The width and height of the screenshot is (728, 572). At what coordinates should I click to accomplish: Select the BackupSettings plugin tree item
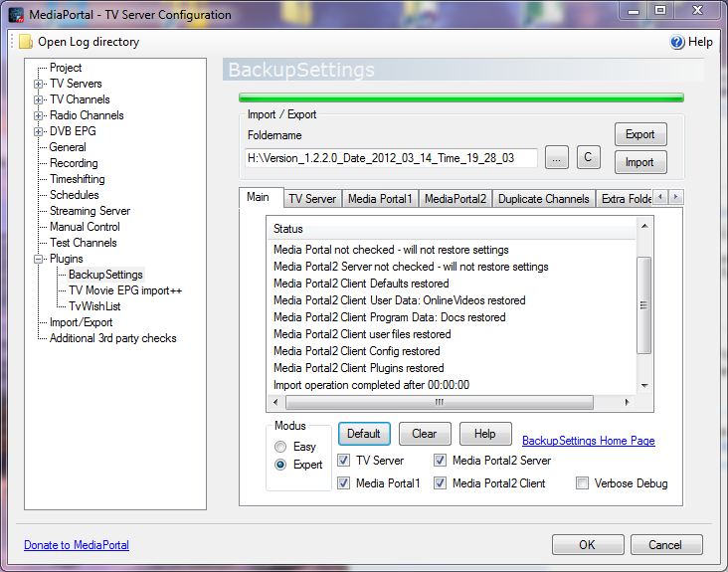coord(105,275)
